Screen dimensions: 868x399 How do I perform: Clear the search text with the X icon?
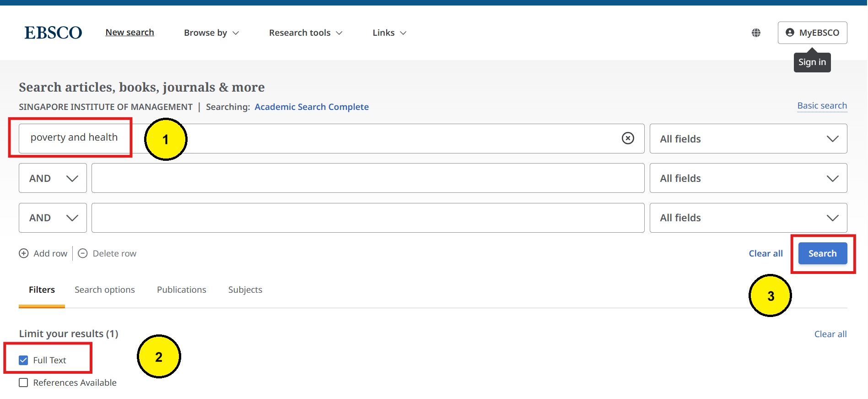(628, 138)
